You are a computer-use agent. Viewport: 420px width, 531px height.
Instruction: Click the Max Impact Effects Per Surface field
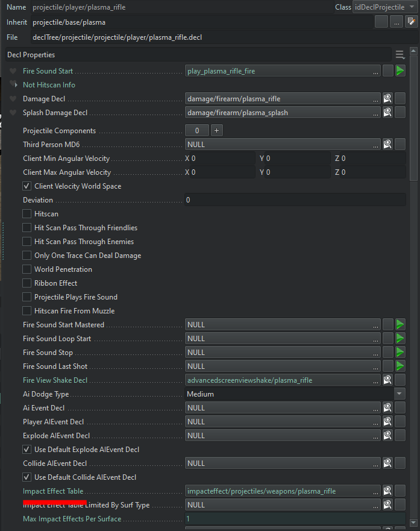click(295, 518)
